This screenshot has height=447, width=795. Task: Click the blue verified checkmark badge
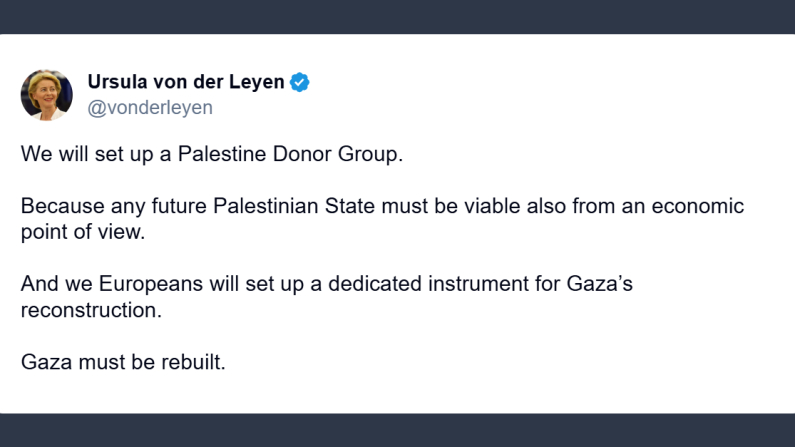[x=299, y=83]
